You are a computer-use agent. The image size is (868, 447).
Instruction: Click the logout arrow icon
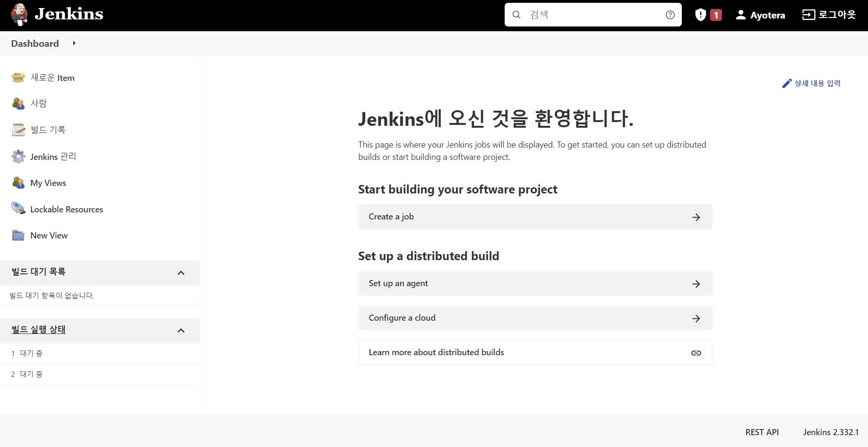pos(808,15)
